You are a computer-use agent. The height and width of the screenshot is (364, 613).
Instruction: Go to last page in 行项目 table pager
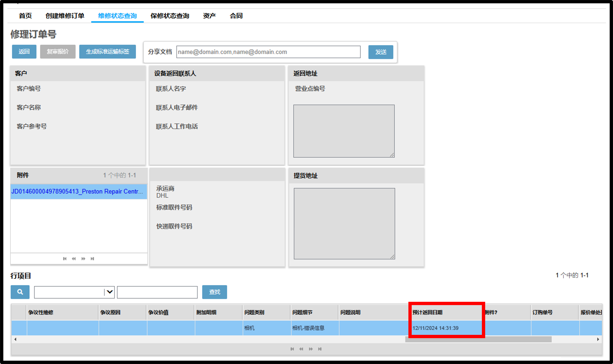click(320, 349)
